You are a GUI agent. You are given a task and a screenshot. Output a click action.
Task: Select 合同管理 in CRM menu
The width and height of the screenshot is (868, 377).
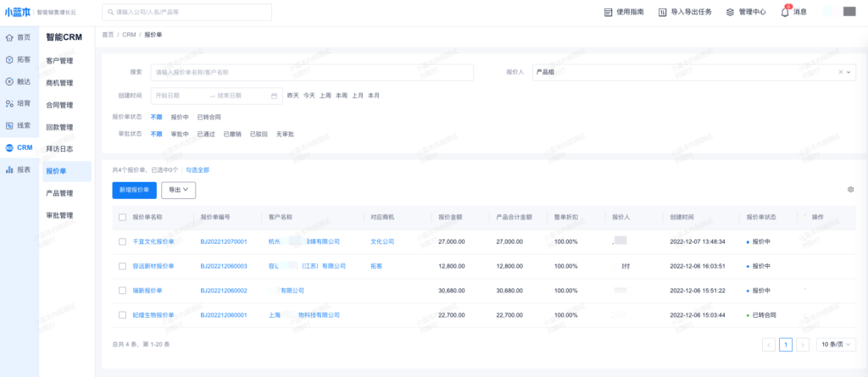pos(59,105)
